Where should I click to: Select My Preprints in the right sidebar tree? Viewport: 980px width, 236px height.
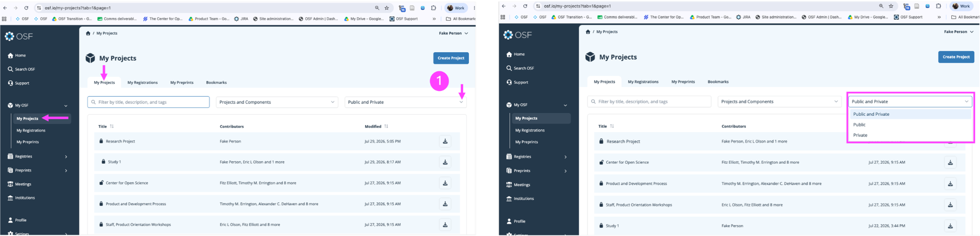(x=526, y=142)
